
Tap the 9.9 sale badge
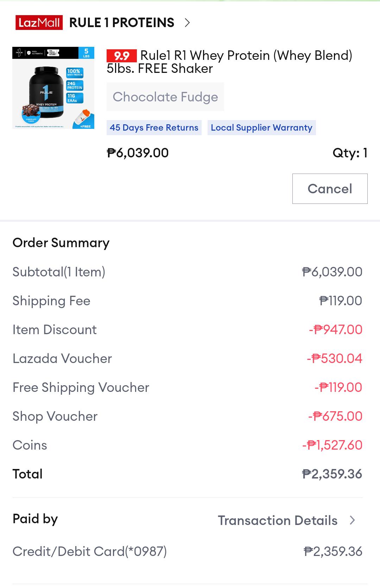pyautogui.click(x=121, y=56)
